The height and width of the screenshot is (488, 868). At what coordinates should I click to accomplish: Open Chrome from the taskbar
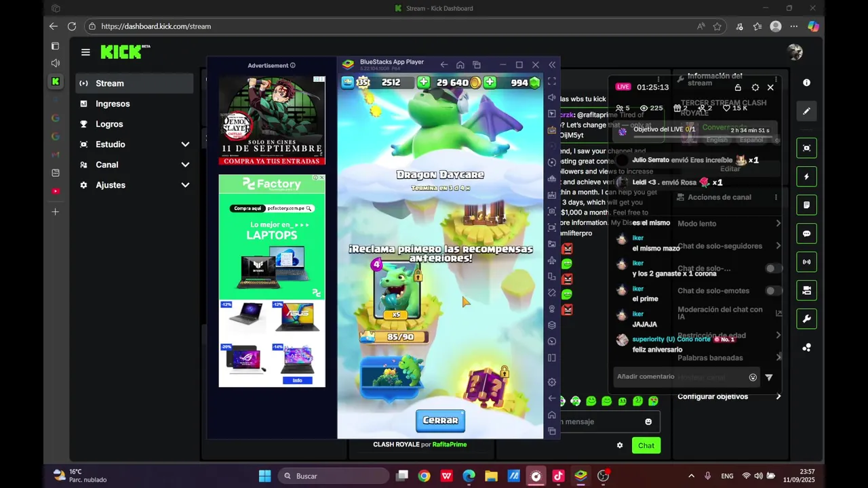pos(424,476)
